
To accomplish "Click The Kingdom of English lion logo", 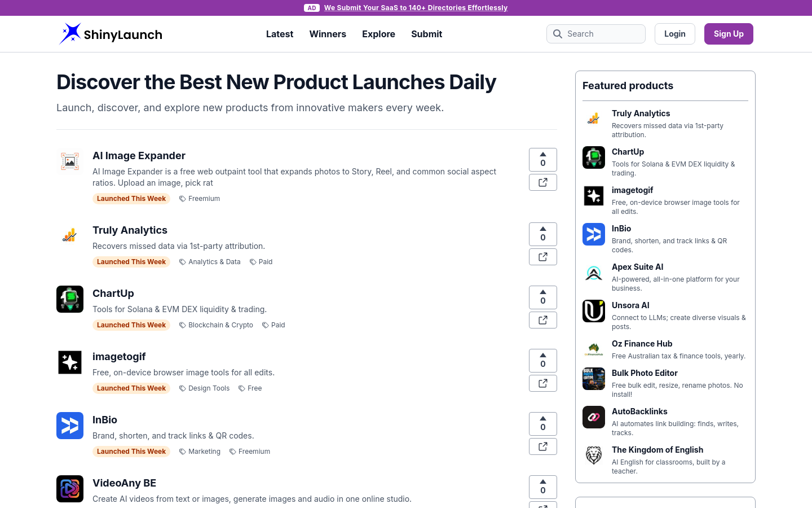I will point(594,456).
